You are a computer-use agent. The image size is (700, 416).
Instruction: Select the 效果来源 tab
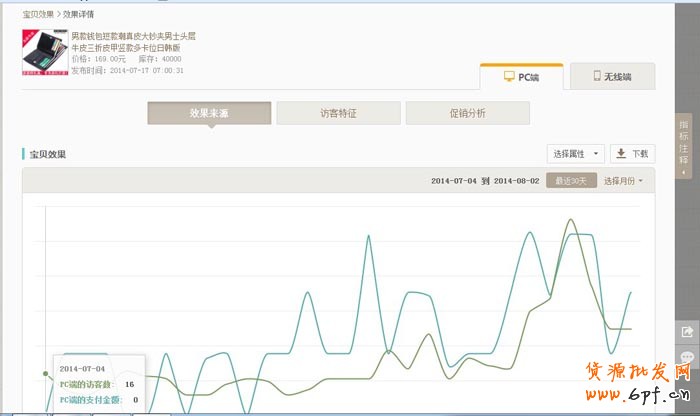click(209, 113)
